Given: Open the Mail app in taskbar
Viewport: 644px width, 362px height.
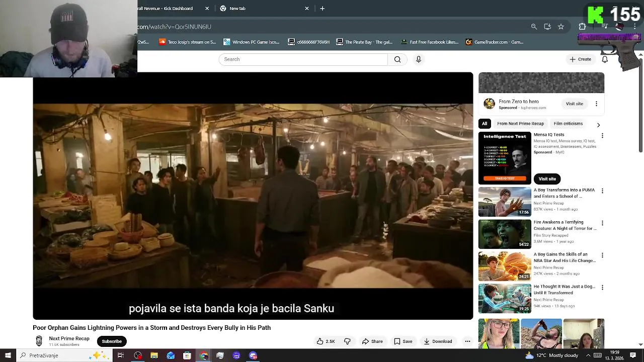Looking at the screenshot, I should coord(171,355).
